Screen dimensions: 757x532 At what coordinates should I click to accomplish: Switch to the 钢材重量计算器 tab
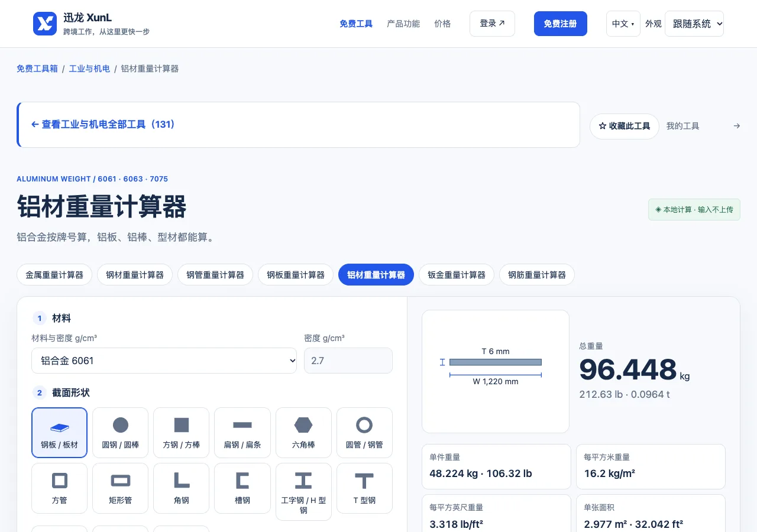point(135,275)
